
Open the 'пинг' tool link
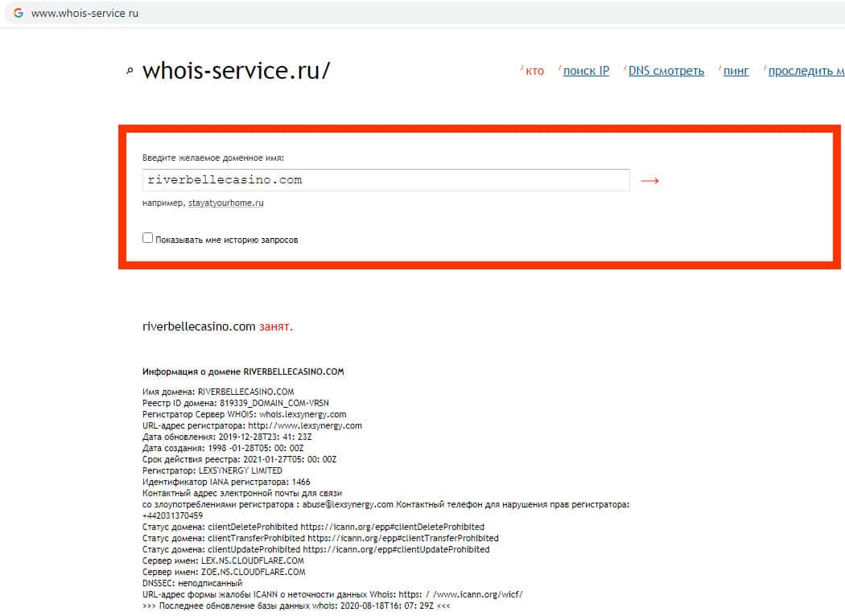(736, 71)
